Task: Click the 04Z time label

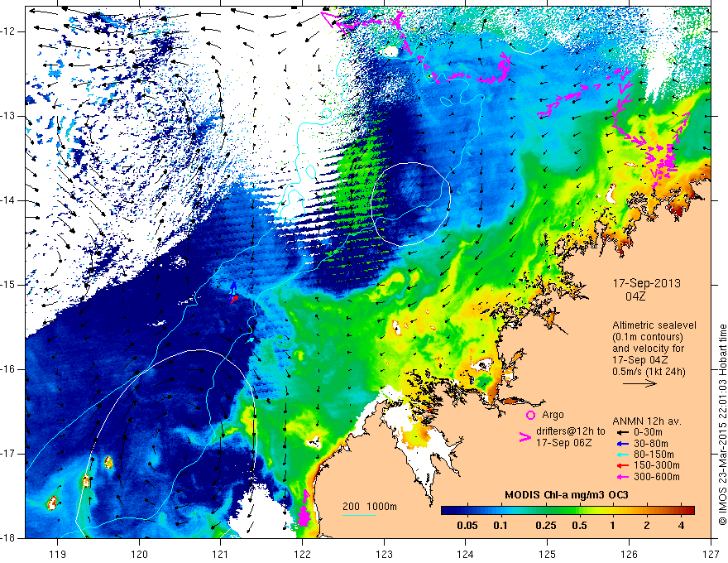Action: (x=635, y=296)
